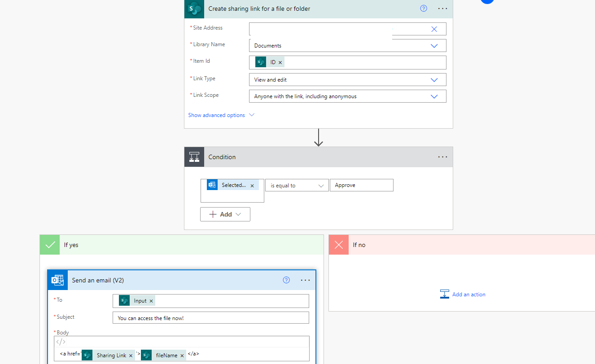The image size is (595, 364).
Task: Click the Send an email (V2) title
Action: tap(98, 280)
